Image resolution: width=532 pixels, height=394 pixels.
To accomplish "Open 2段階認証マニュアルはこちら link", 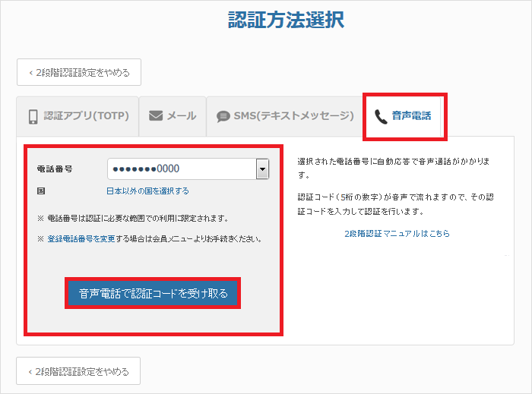I will point(397,233).
